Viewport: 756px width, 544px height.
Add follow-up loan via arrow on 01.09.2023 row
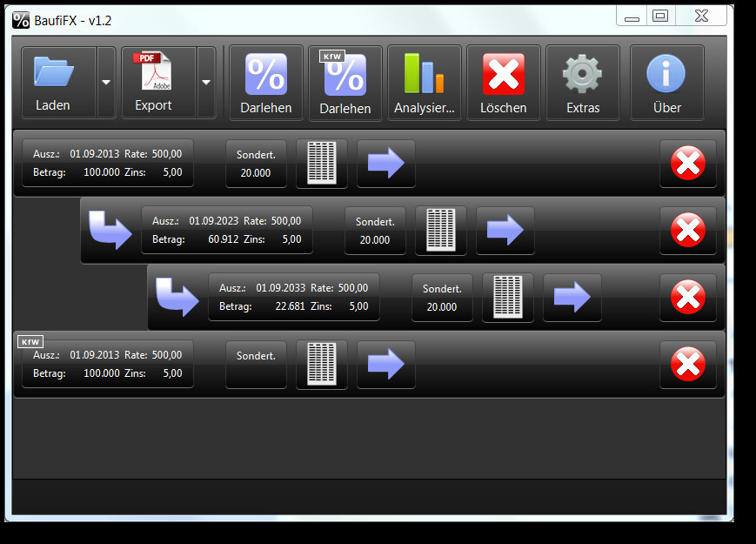click(505, 231)
